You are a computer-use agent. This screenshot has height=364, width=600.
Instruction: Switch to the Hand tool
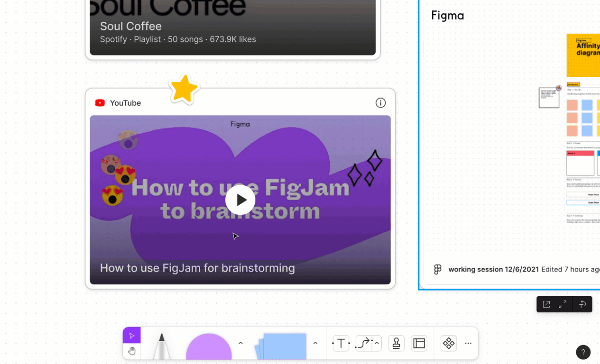coord(132,351)
